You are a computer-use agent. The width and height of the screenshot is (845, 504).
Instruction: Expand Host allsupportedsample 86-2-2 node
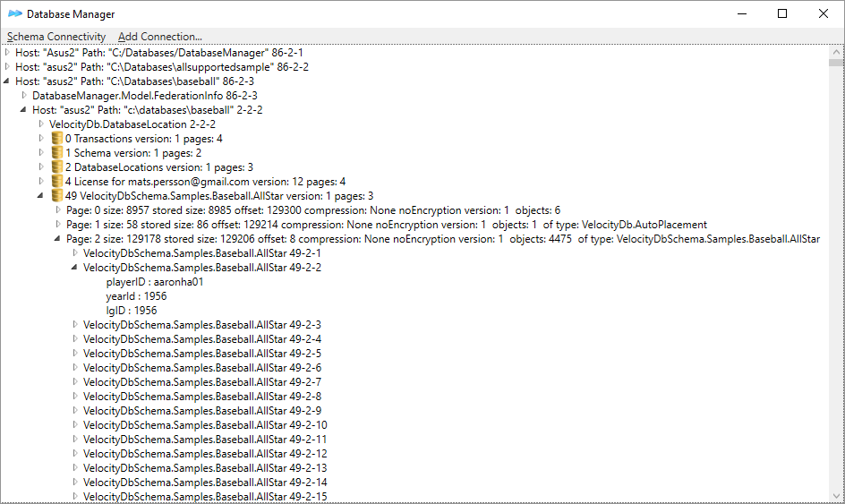click(7, 67)
